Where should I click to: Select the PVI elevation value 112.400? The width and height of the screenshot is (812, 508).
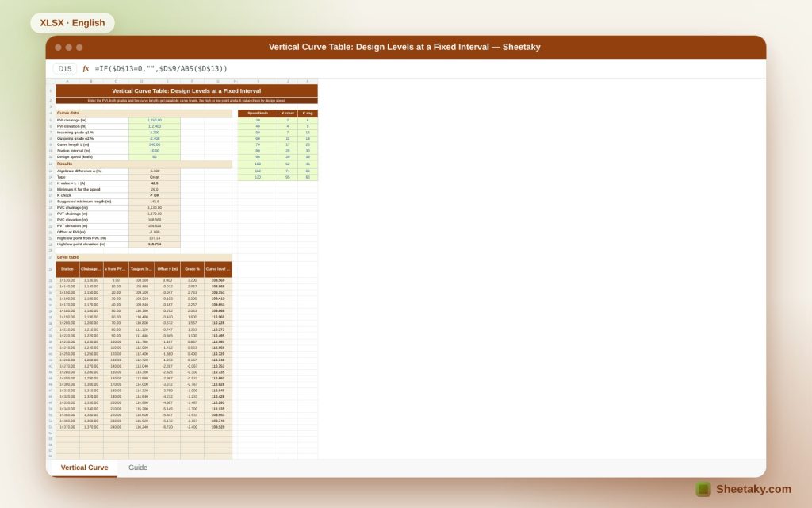coord(155,126)
